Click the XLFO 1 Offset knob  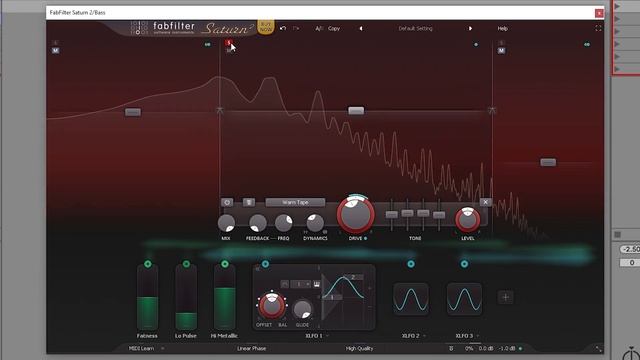pyautogui.click(x=271, y=306)
